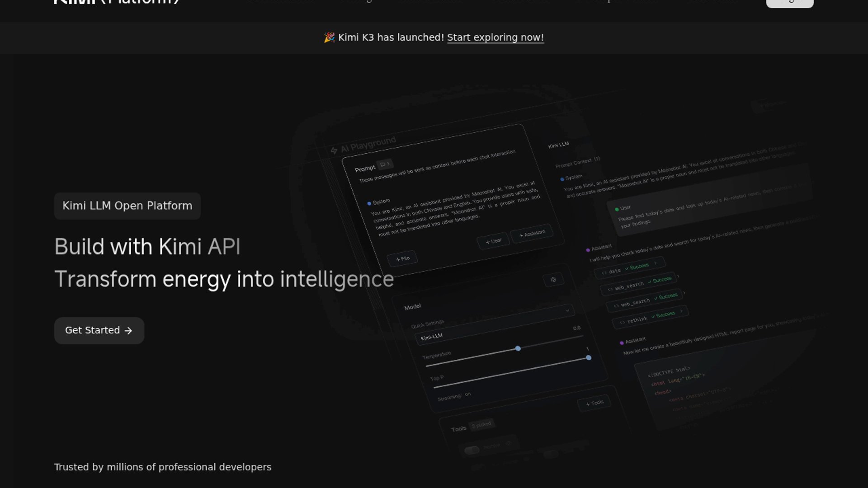Click the "Build with Kimi API" heading
Image resolution: width=868 pixels, height=488 pixels.
147,247
